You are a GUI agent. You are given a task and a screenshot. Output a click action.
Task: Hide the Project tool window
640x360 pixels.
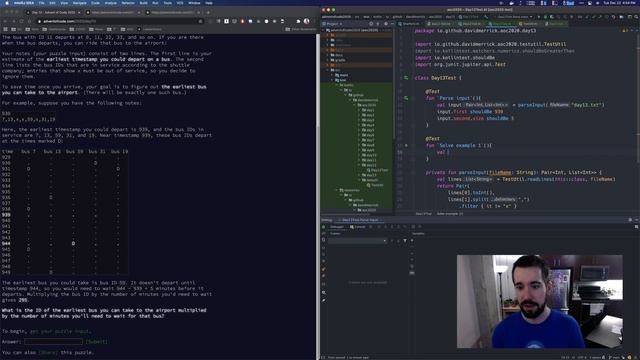click(392, 24)
